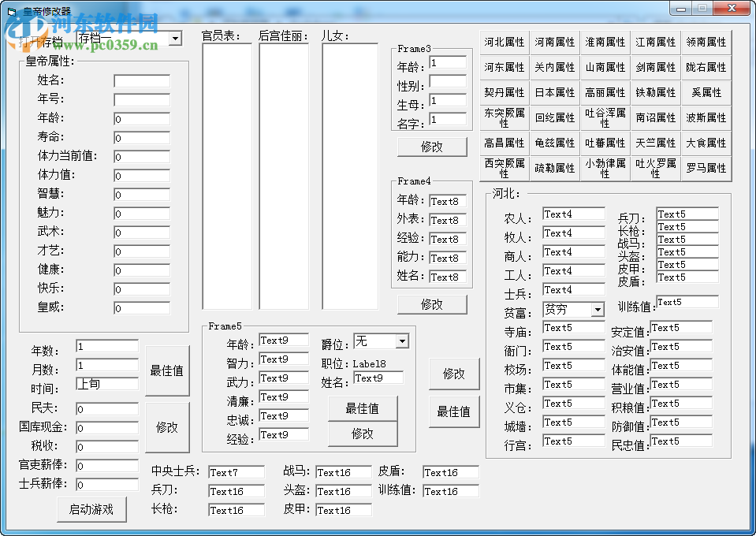Click the 高丽属性 attribute button

605,92
